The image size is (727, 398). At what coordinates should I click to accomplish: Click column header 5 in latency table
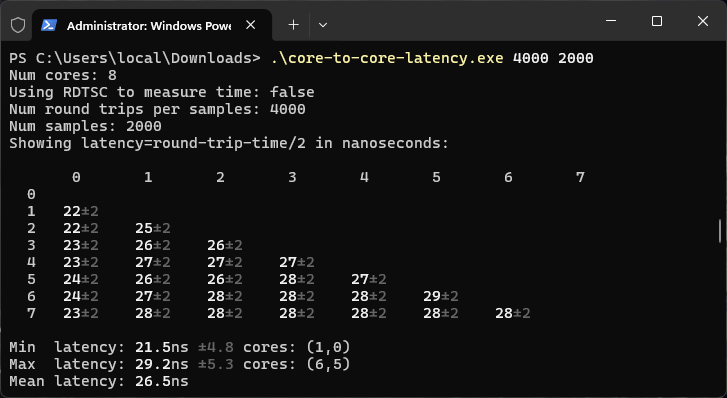tap(436, 177)
